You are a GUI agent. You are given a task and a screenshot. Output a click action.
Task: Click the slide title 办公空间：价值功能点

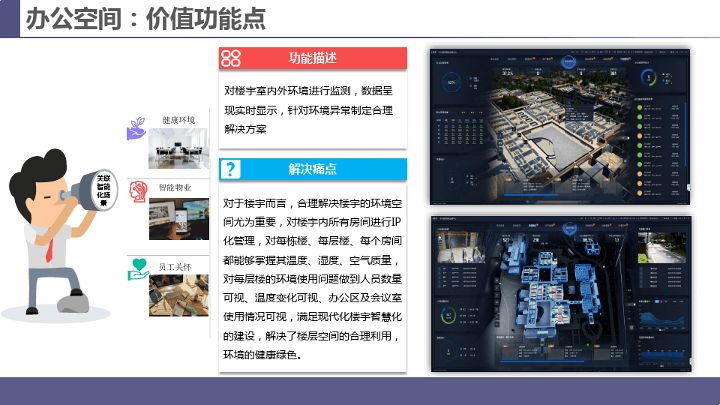click(x=146, y=19)
